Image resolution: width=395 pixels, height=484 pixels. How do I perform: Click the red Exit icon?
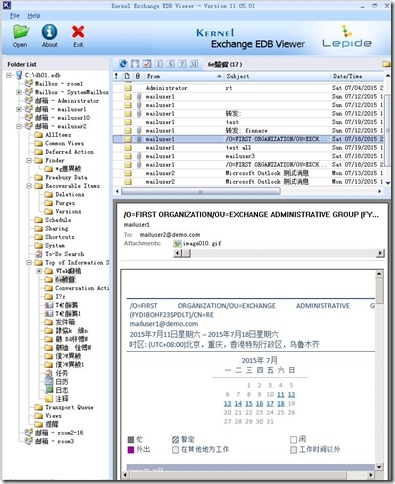pyautogui.click(x=78, y=32)
